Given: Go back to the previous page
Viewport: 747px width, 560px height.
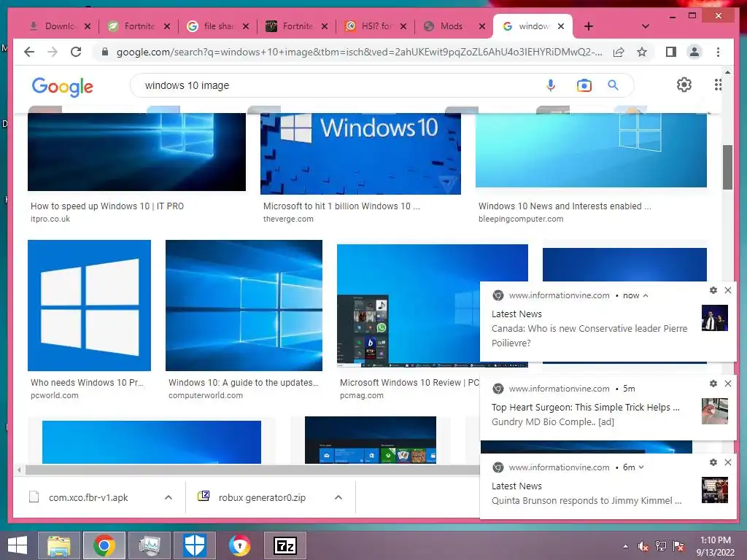Looking at the screenshot, I should pyautogui.click(x=29, y=52).
